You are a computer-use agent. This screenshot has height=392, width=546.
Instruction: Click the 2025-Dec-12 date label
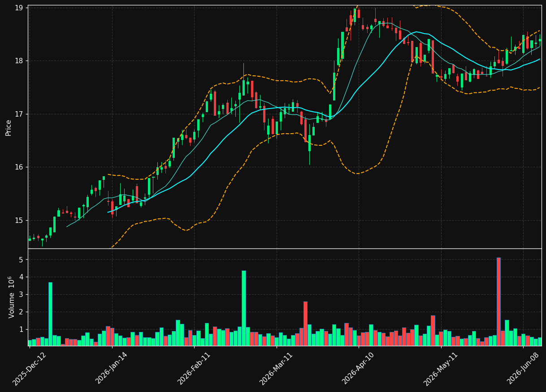[29, 368]
